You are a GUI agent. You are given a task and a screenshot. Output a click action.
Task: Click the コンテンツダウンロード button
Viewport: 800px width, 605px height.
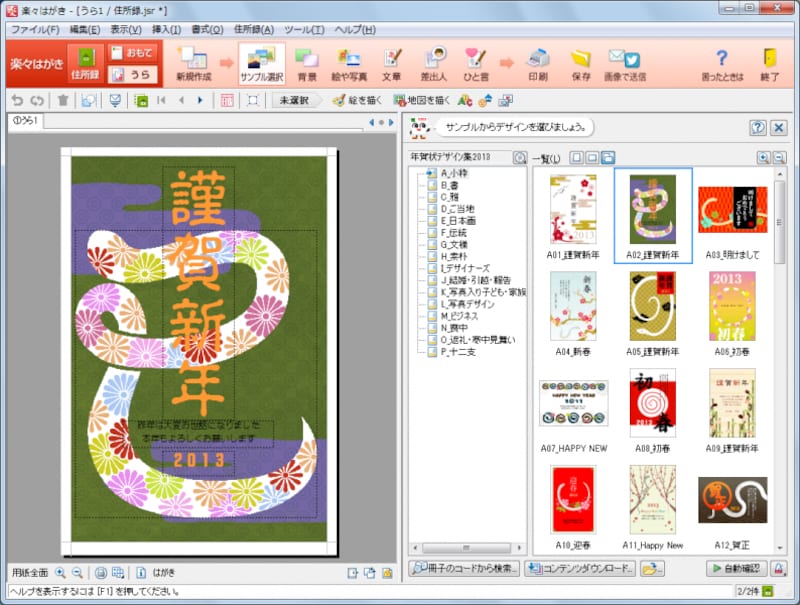[x=580, y=569]
